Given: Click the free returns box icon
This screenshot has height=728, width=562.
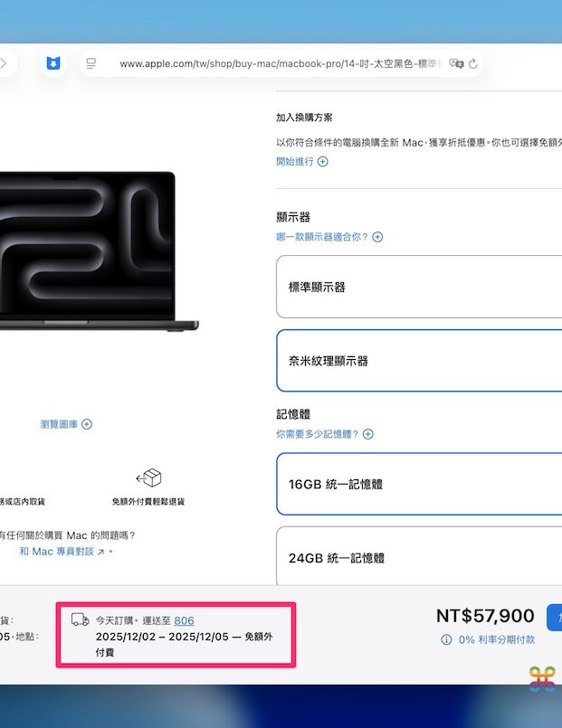Looking at the screenshot, I should click(148, 478).
